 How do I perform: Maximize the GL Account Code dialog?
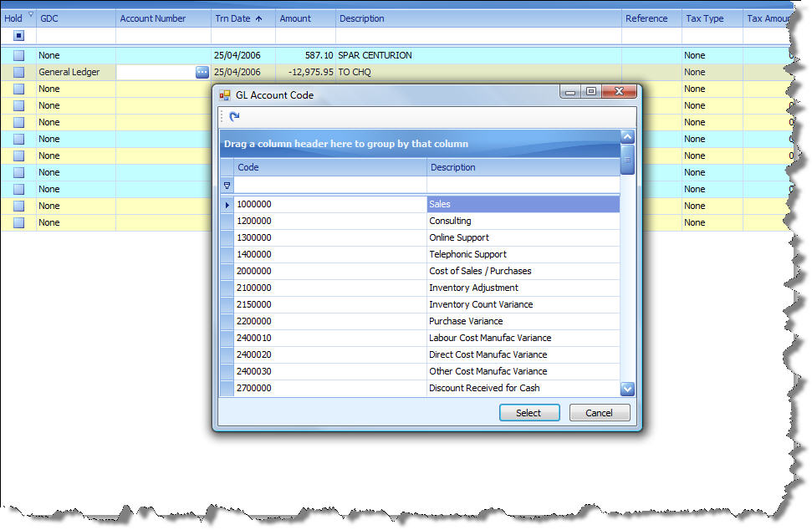point(591,92)
